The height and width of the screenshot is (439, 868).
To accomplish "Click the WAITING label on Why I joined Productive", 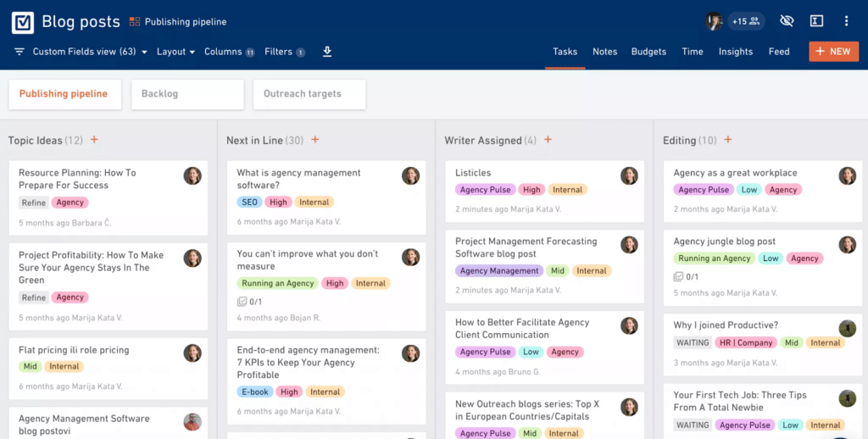I will (x=693, y=342).
